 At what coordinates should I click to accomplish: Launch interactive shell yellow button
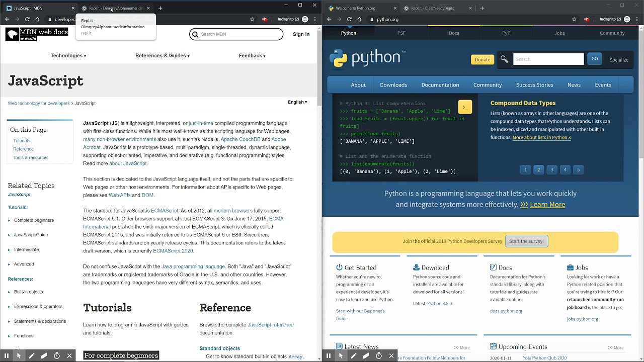pos(465,107)
